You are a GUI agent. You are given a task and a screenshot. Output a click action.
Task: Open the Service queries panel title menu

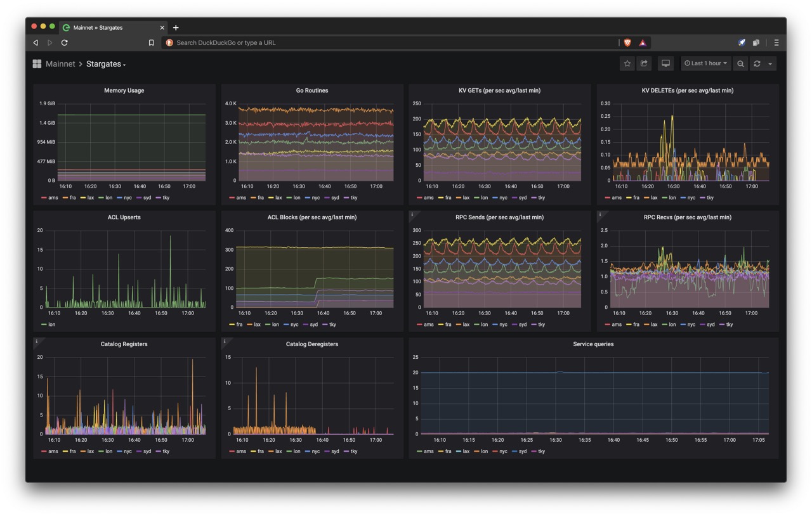594,344
